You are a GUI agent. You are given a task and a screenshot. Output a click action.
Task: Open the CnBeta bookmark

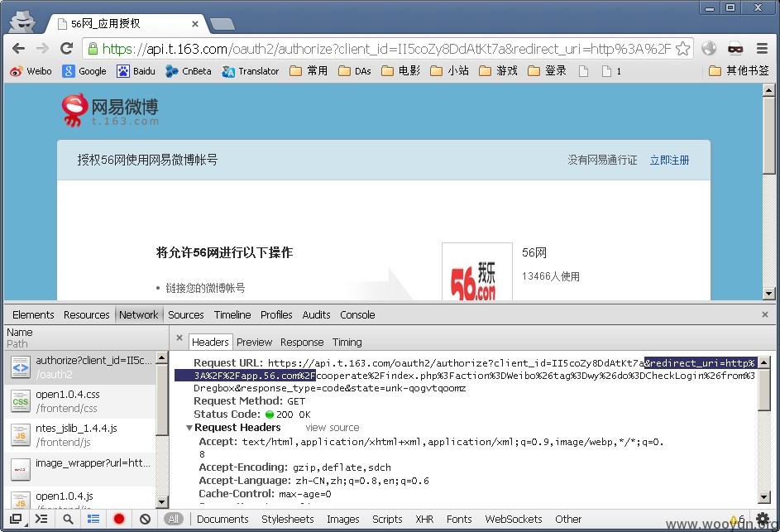click(x=189, y=71)
